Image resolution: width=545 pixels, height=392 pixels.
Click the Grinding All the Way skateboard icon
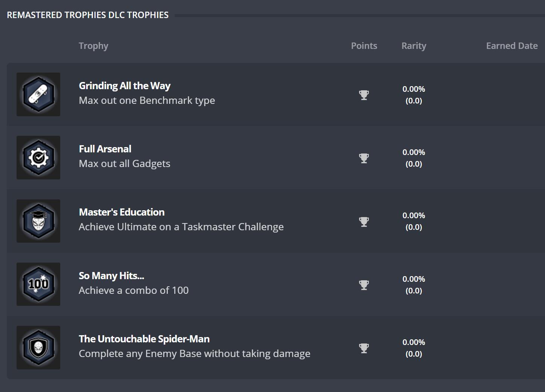pos(38,94)
